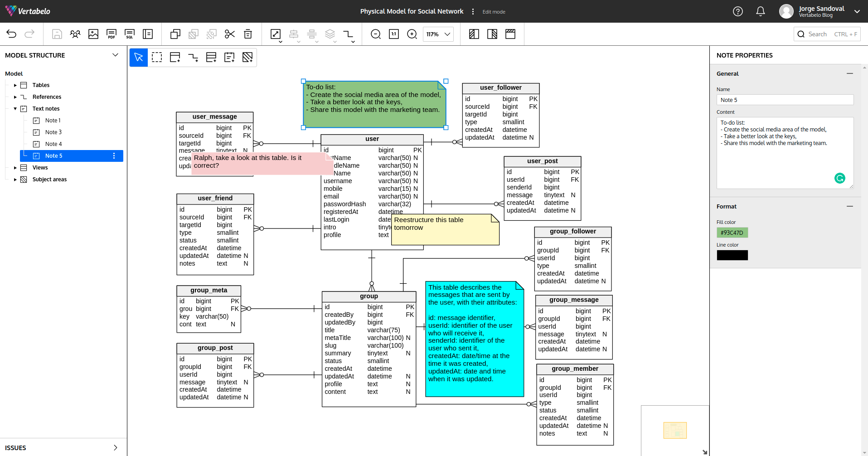The image size is (868, 456).
Task: Click the 1:1 actual size icon
Action: [x=394, y=34]
